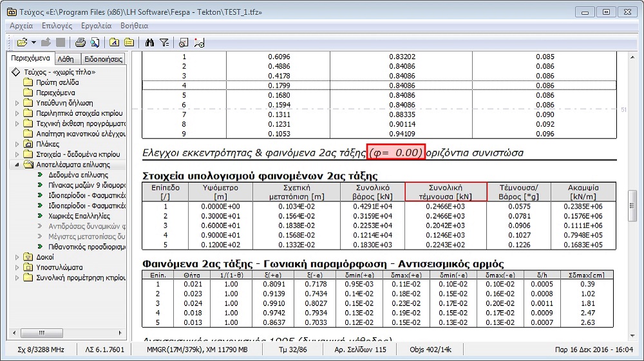Click the document scrollbar up arrow

coord(632,57)
